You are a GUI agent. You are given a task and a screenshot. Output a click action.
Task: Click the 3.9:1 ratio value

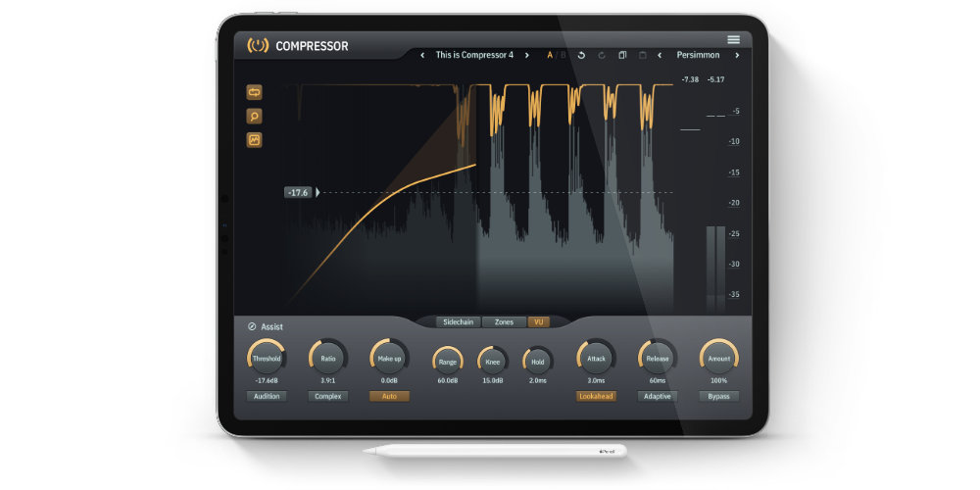[328, 380]
